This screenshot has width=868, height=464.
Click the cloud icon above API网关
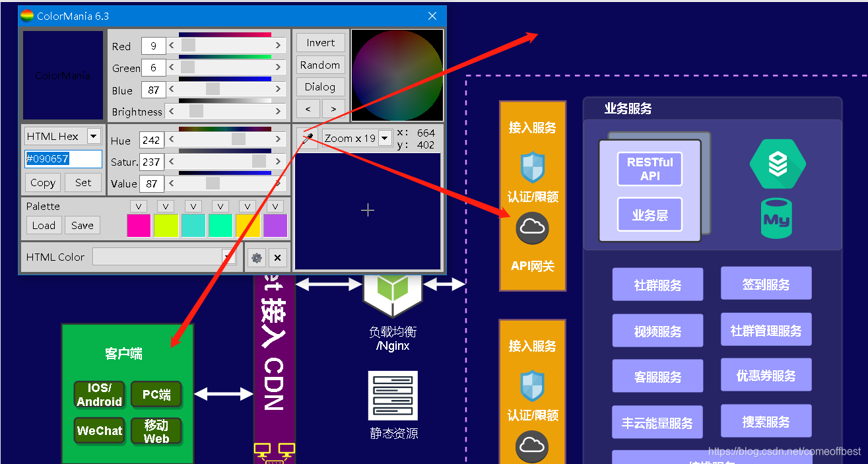coord(532,228)
